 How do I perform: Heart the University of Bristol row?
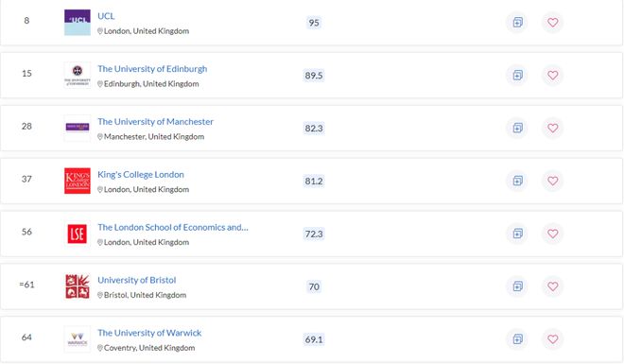pyautogui.click(x=552, y=286)
